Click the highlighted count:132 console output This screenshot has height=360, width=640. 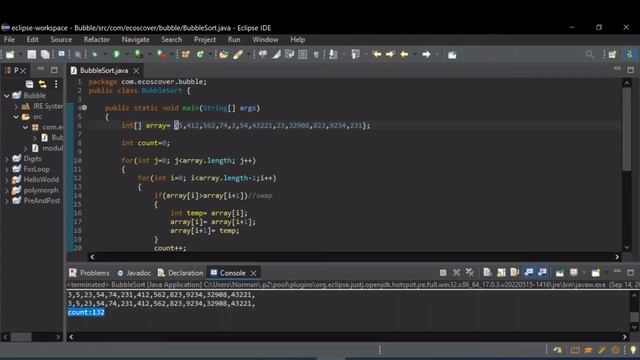[x=86, y=312]
